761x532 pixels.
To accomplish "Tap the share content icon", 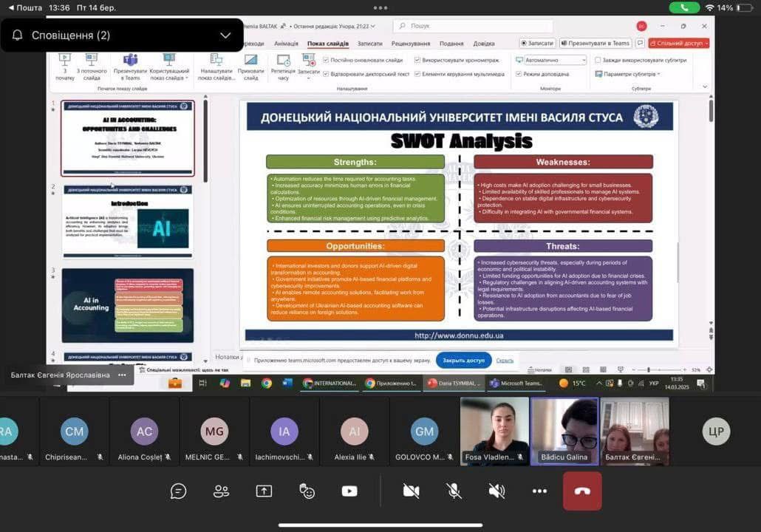I will (x=264, y=491).
